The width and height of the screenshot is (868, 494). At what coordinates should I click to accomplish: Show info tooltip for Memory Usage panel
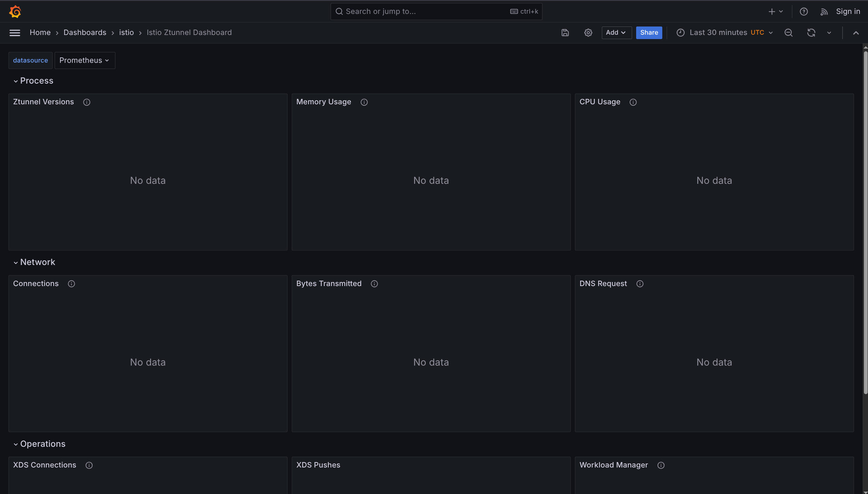tap(364, 102)
